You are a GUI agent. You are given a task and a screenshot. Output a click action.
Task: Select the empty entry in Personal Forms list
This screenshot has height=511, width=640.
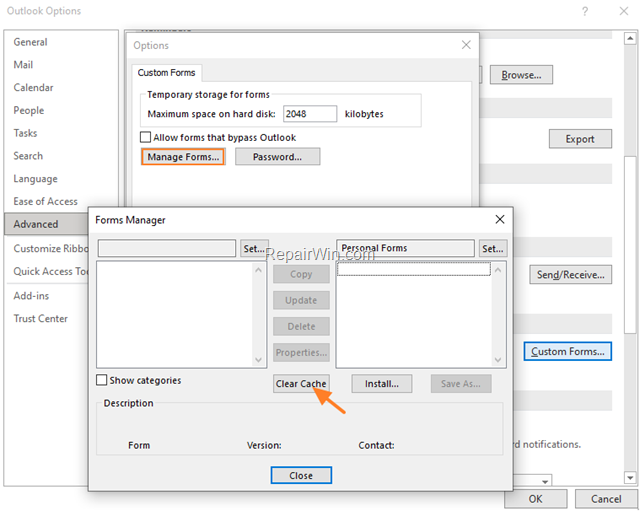(x=414, y=269)
